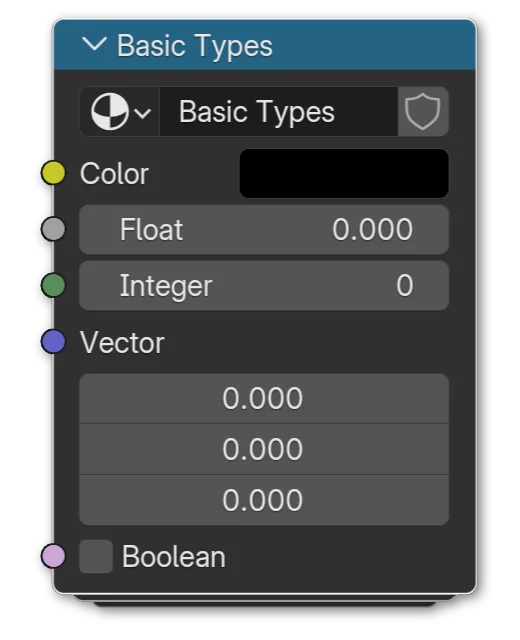Click the Basic Types node title bar
This screenshot has height=640, width=520.
point(264,44)
